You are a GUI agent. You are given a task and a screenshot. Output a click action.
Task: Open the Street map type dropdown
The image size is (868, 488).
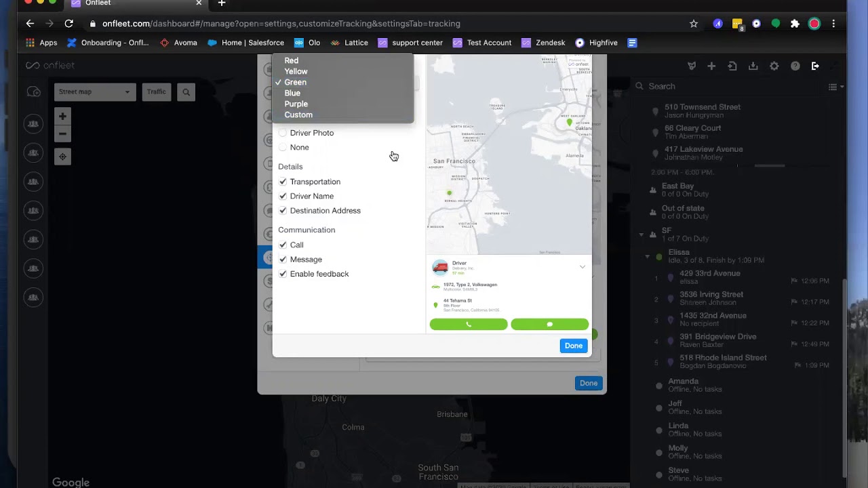(x=95, y=92)
